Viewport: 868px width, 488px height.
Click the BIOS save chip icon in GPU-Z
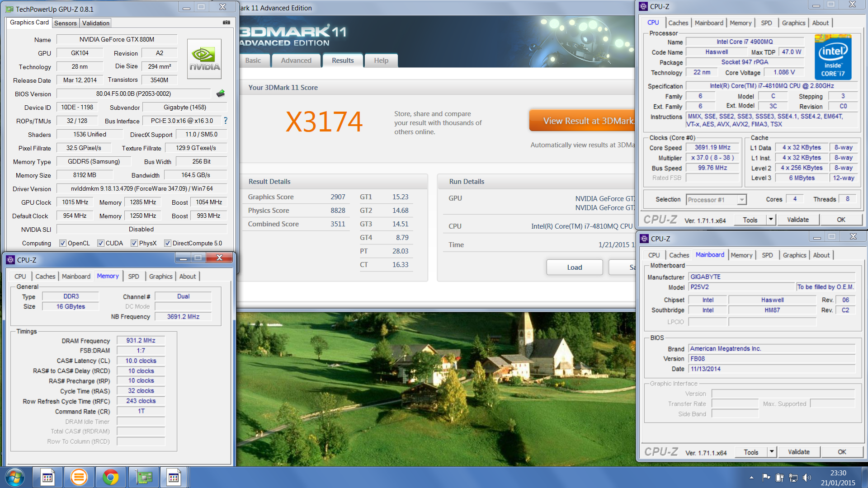pyautogui.click(x=221, y=94)
